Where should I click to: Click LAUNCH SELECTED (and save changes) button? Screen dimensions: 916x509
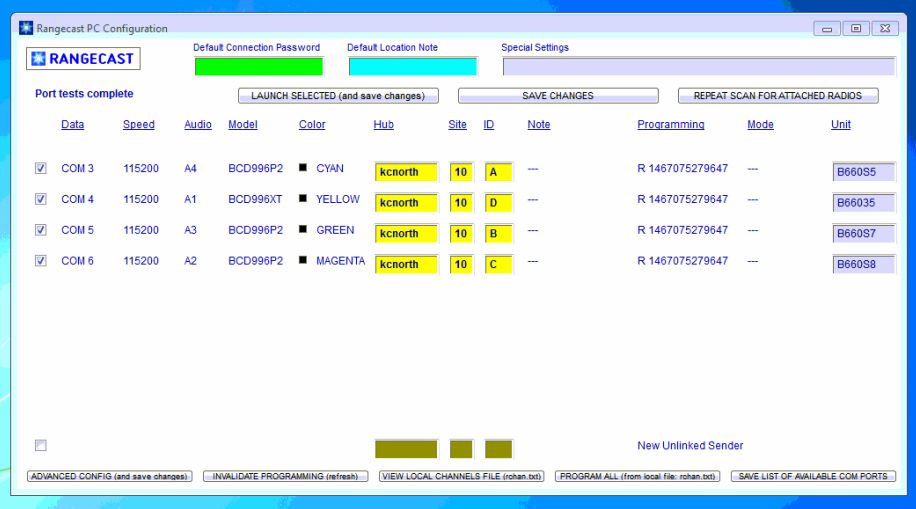(338, 96)
